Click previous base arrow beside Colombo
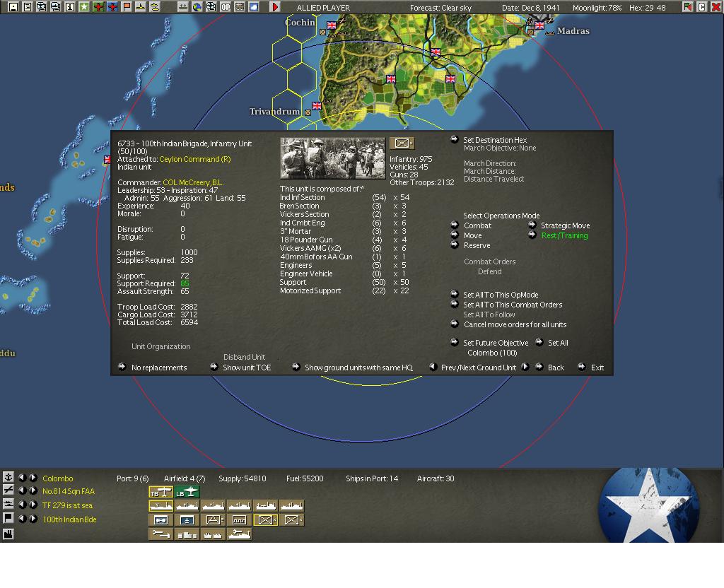724x588 pixels. click(x=22, y=478)
